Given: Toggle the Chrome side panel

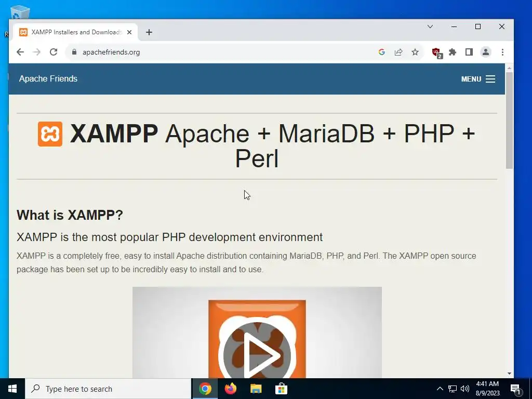Looking at the screenshot, I should point(469,52).
